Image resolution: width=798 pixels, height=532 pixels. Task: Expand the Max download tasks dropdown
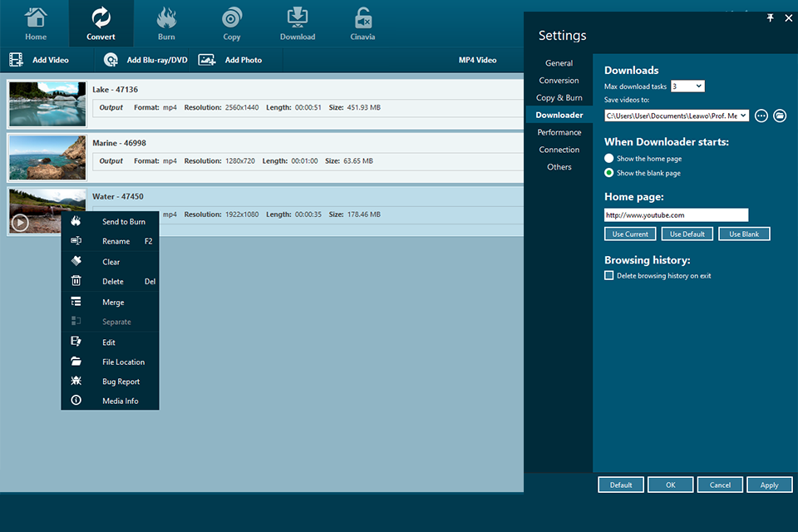point(687,86)
